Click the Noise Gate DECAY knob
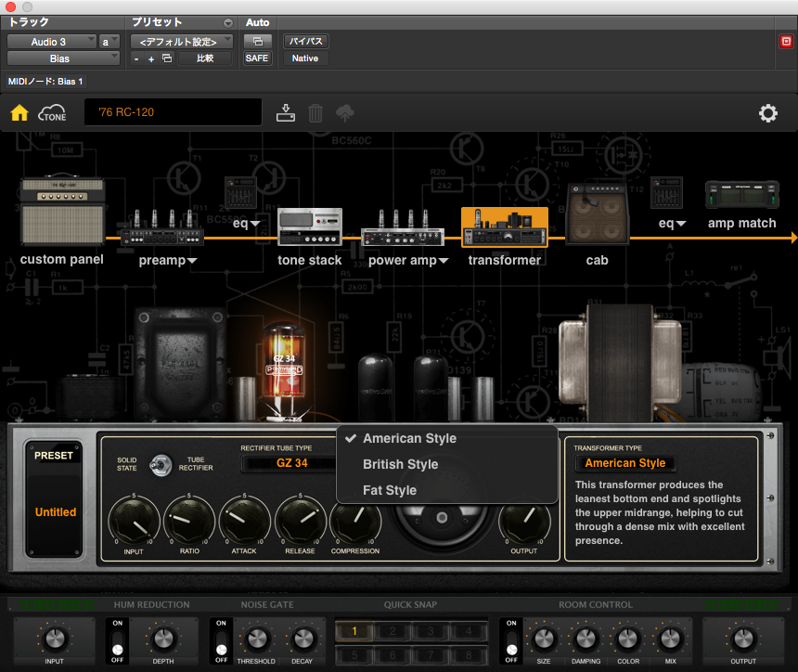 click(x=302, y=639)
